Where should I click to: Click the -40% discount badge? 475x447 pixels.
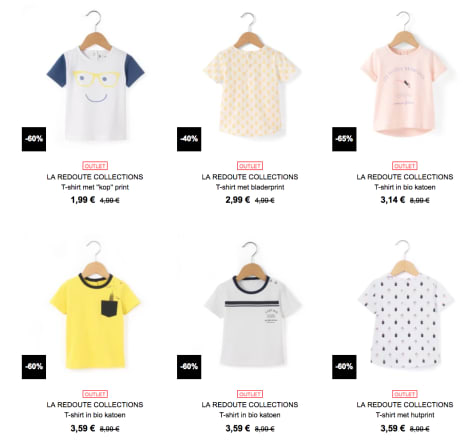coord(189,139)
